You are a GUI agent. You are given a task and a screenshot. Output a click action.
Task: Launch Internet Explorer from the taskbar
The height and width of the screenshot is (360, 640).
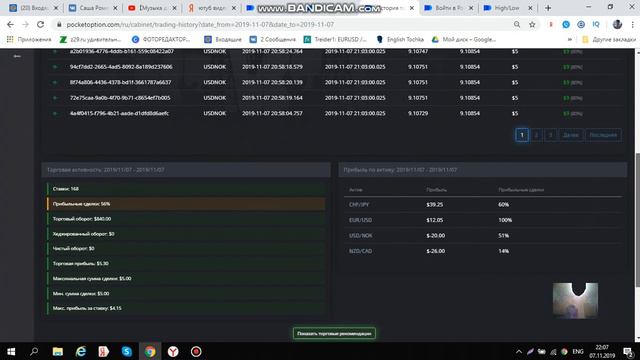81,351
